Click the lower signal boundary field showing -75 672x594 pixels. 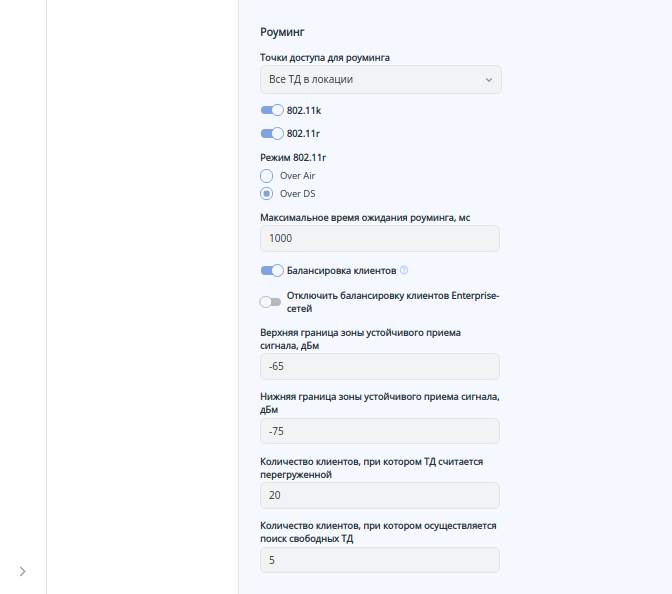pos(380,431)
